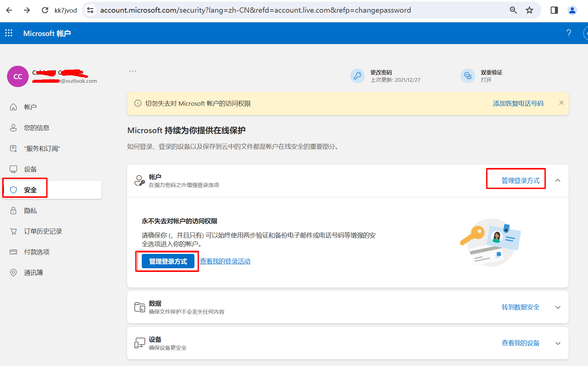The image size is (588, 366).
Task: Open site information icon in address bar
Action: (x=90, y=10)
